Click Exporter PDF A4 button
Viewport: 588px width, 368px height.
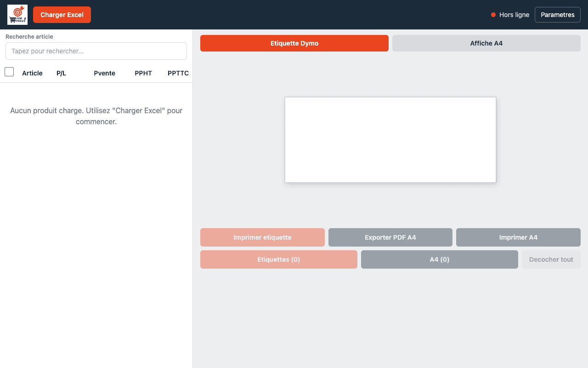[390, 237]
